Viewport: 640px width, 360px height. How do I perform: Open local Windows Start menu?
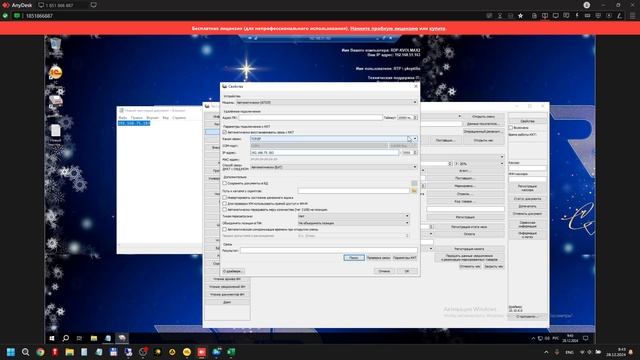(11, 352)
